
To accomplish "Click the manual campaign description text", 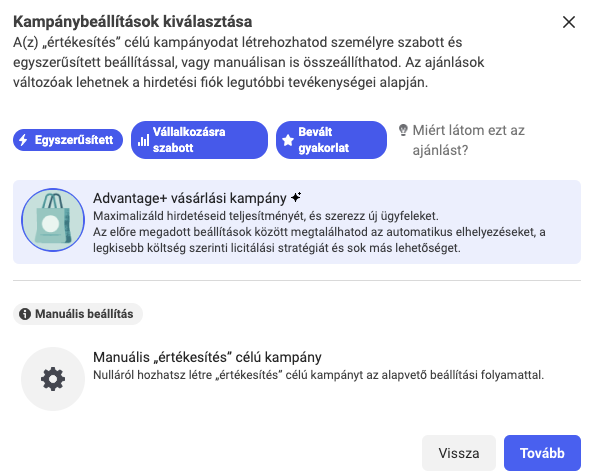I will click(x=319, y=375).
